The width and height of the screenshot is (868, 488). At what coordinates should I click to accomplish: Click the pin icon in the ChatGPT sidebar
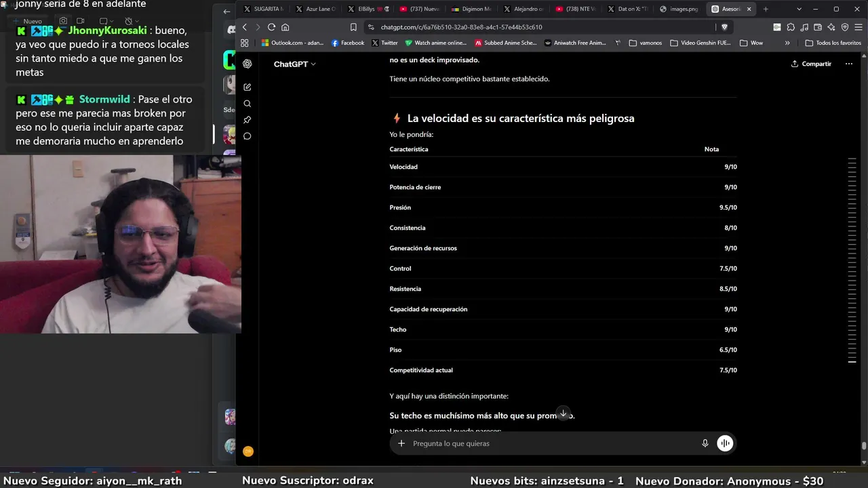point(248,120)
